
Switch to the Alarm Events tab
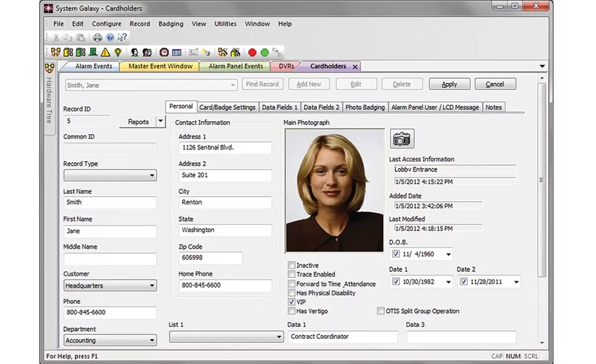pyautogui.click(x=93, y=66)
